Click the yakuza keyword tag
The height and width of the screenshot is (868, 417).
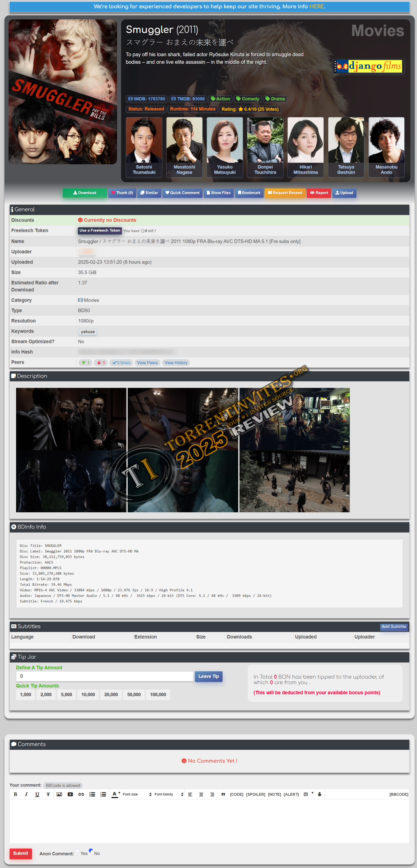(88, 332)
